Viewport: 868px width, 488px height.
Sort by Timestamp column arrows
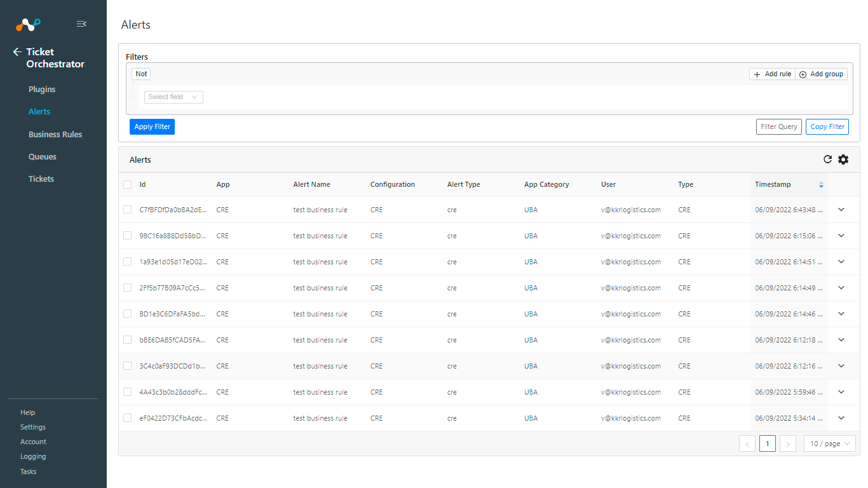pos(821,185)
